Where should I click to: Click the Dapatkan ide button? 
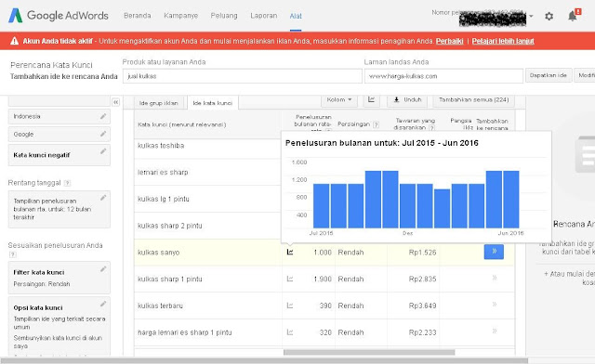[548, 75]
